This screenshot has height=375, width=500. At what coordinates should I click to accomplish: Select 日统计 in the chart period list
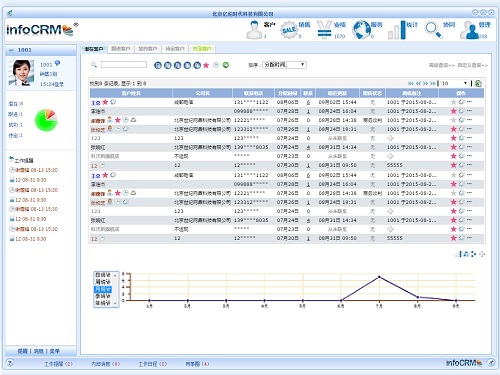click(x=103, y=275)
